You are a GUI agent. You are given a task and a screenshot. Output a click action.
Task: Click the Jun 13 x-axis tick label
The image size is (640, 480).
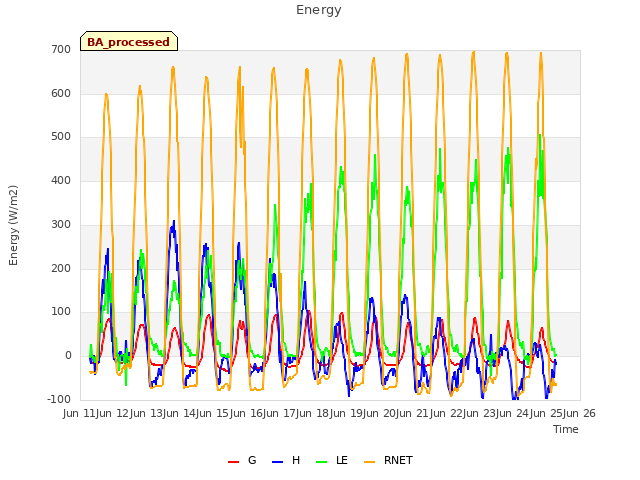(145, 413)
